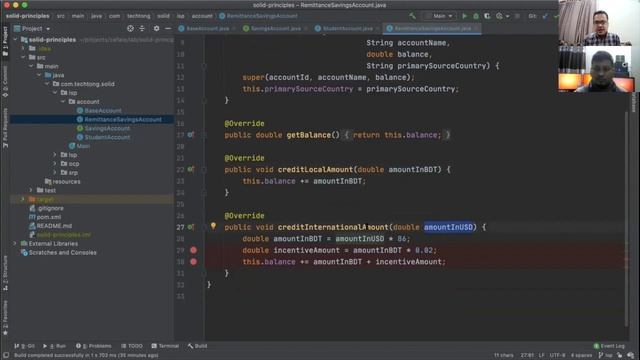Remove the breakpoint on line 29

click(193, 250)
